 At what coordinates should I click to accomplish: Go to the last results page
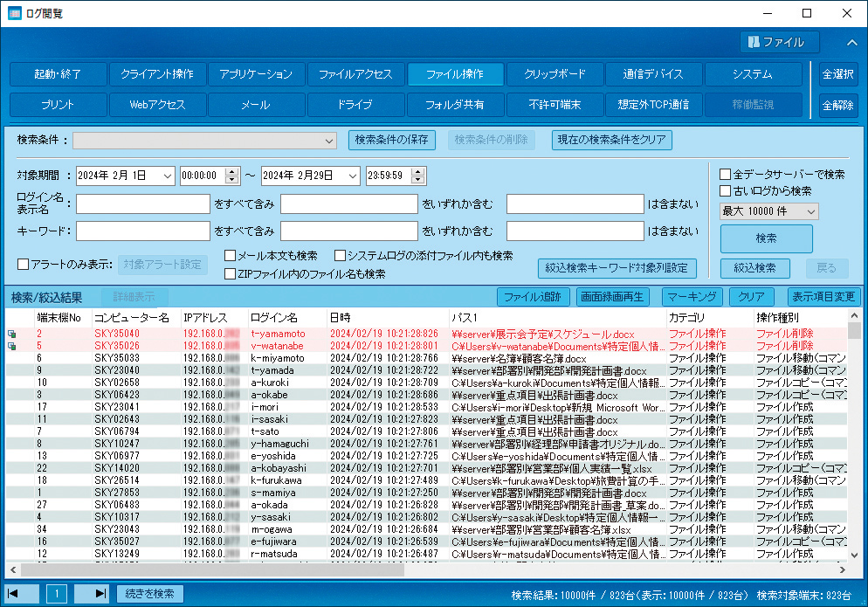(92, 594)
